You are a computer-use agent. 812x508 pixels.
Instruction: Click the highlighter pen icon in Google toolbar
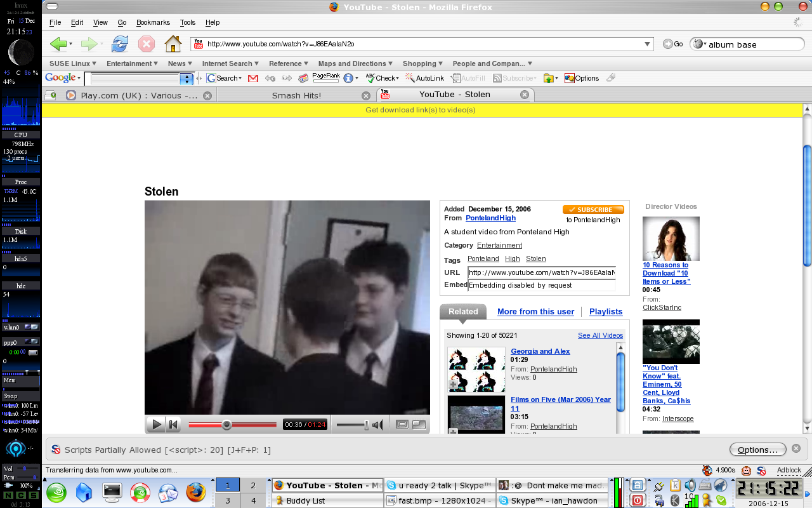pyautogui.click(x=611, y=78)
